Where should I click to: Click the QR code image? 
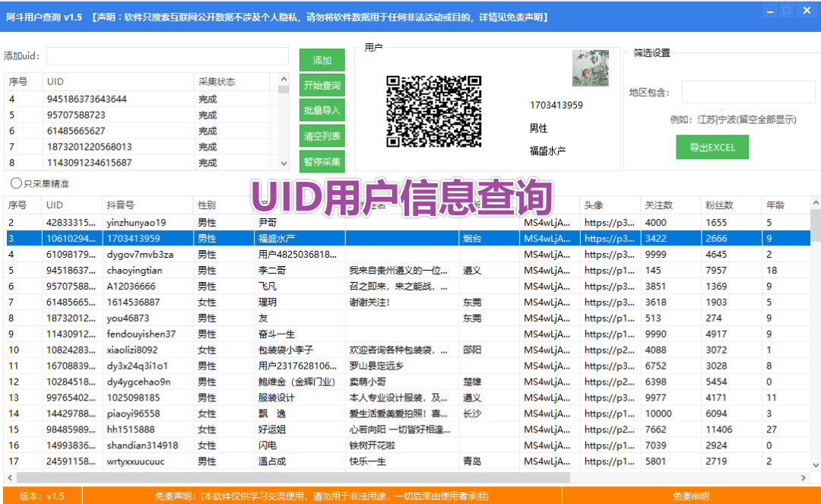(x=433, y=111)
